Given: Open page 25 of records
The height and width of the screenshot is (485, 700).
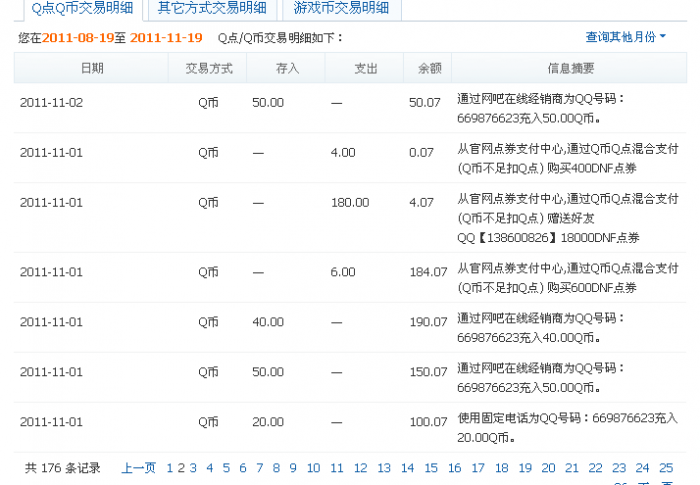Looking at the screenshot, I should tap(666, 468).
